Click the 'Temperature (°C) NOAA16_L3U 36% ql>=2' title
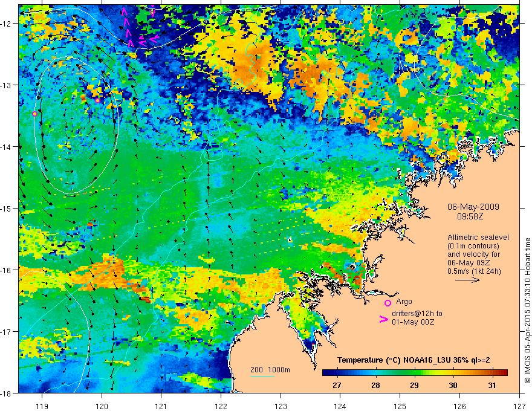The width and height of the screenshot is (532, 411). click(x=414, y=360)
